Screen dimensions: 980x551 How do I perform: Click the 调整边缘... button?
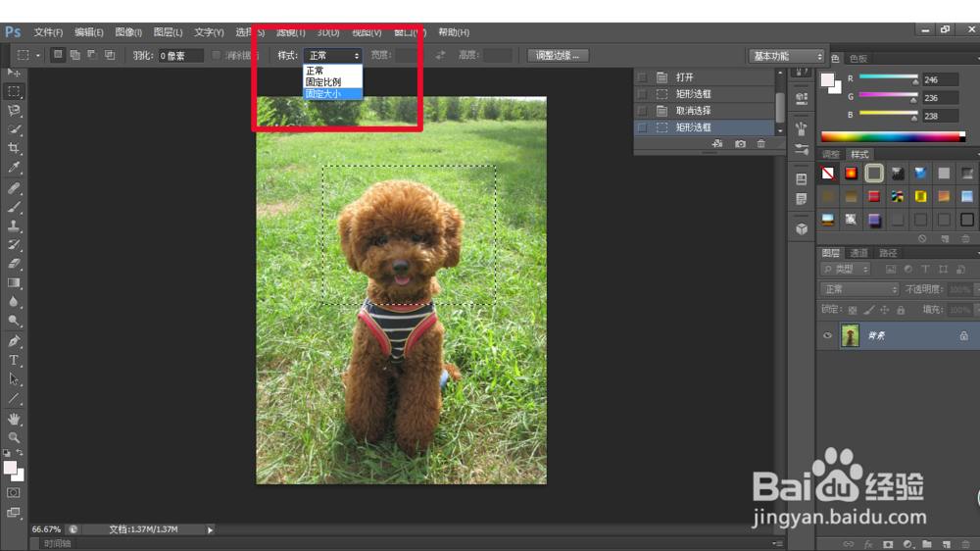coord(558,56)
